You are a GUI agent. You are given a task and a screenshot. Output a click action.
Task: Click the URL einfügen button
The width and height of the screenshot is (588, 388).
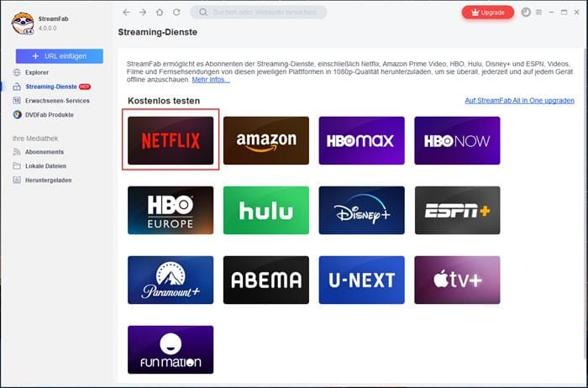[x=60, y=56]
